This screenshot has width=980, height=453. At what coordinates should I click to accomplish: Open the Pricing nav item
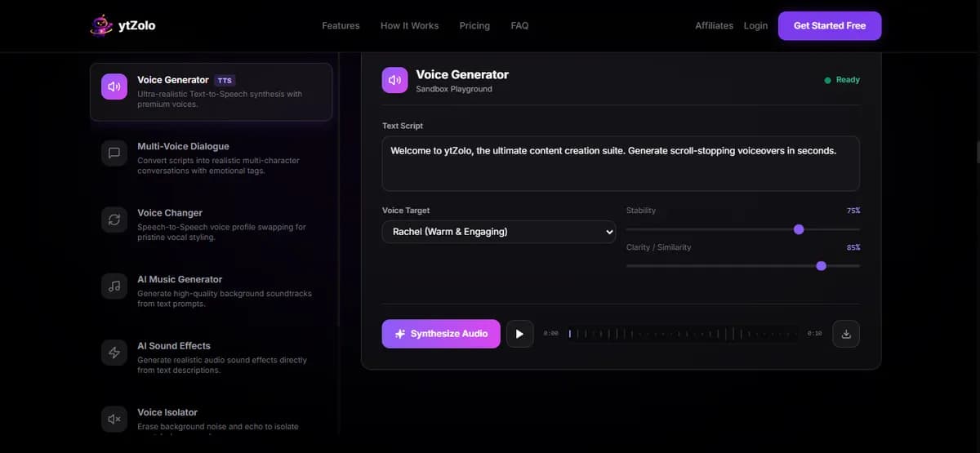tap(474, 25)
